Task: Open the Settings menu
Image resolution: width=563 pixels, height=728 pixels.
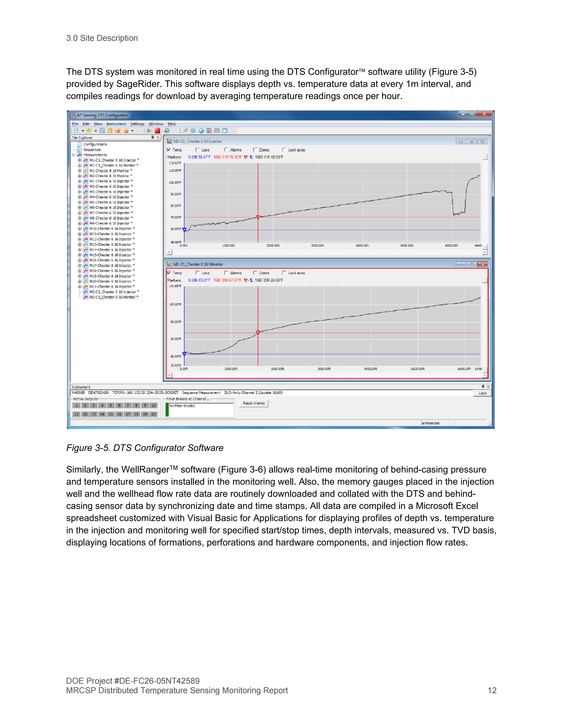Action: pos(137,124)
